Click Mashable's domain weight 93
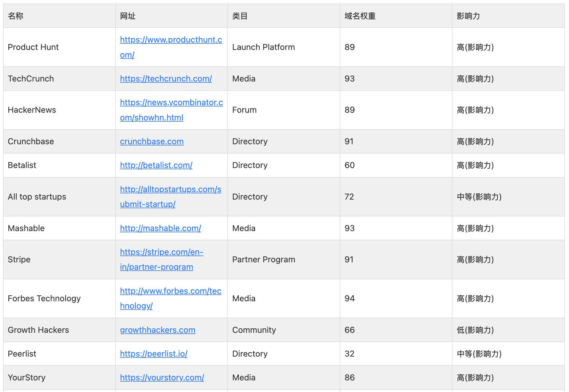 pos(396,228)
